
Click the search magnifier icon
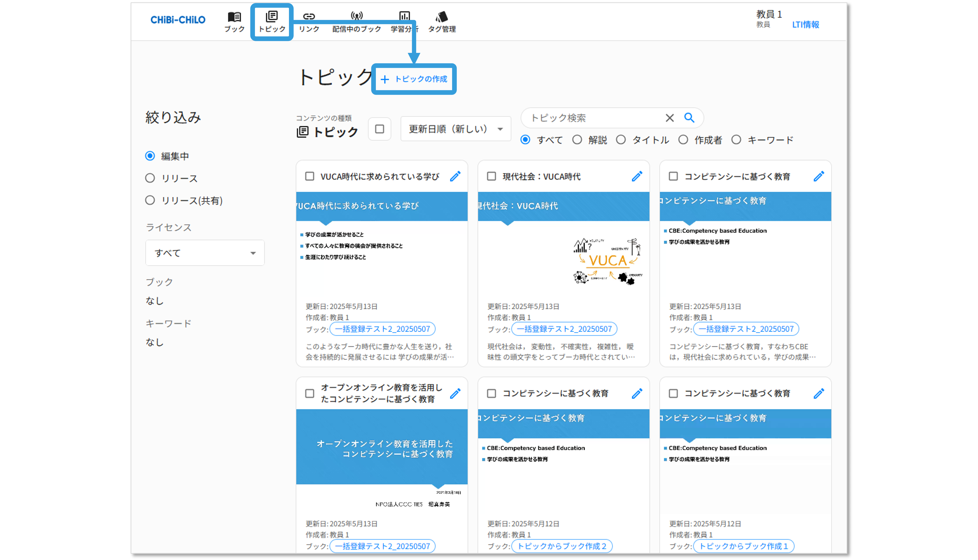(x=689, y=118)
